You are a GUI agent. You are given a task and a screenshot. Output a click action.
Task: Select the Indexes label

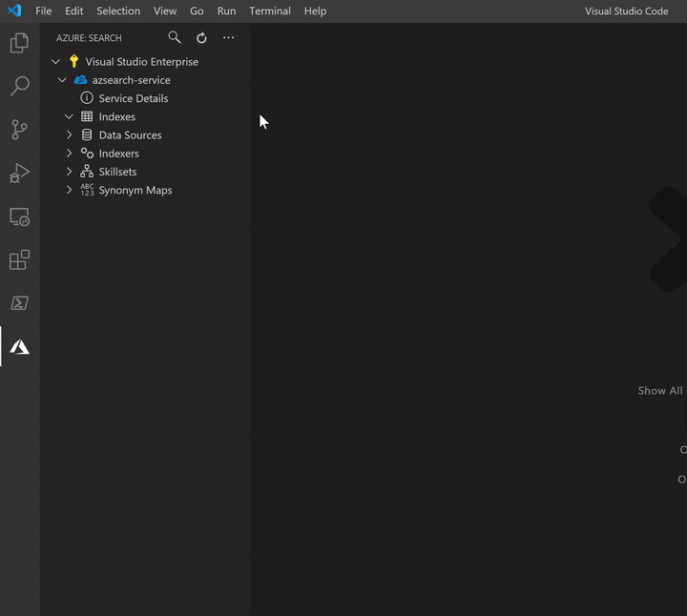click(x=117, y=117)
